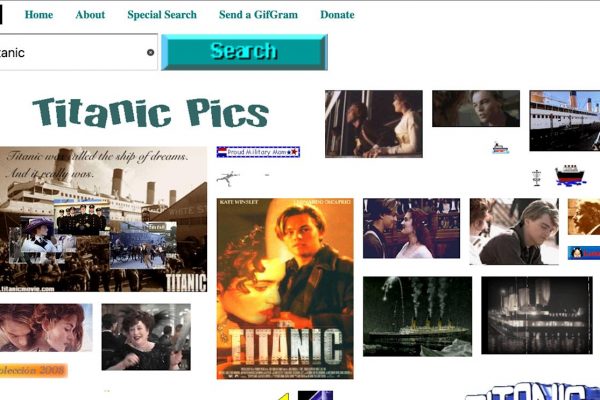Click the yellow left arrow icon
600x400 pixels.
point(285,397)
